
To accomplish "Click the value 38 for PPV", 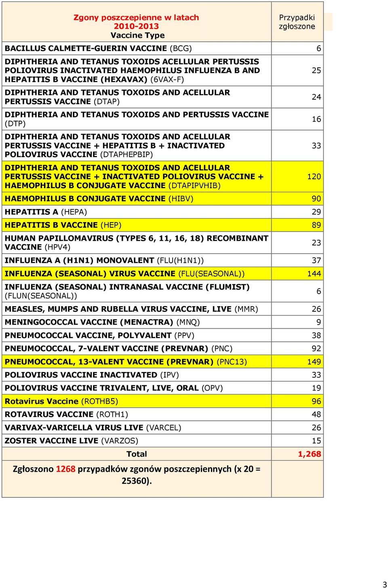I will pos(316,336).
